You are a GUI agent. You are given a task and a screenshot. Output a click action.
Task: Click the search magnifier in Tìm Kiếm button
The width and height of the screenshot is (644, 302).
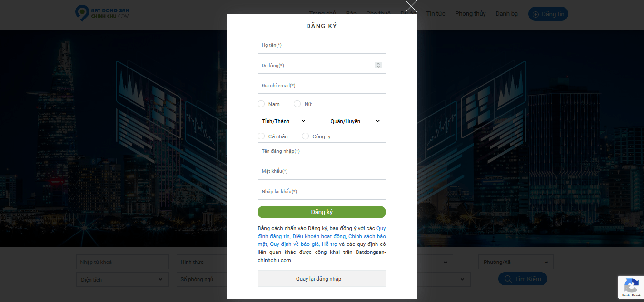[508, 279]
